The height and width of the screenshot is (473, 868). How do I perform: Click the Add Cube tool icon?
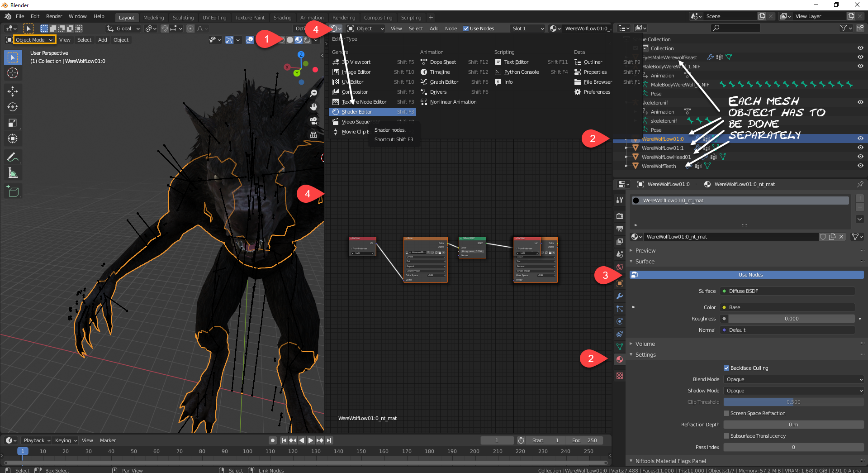[13, 192]
